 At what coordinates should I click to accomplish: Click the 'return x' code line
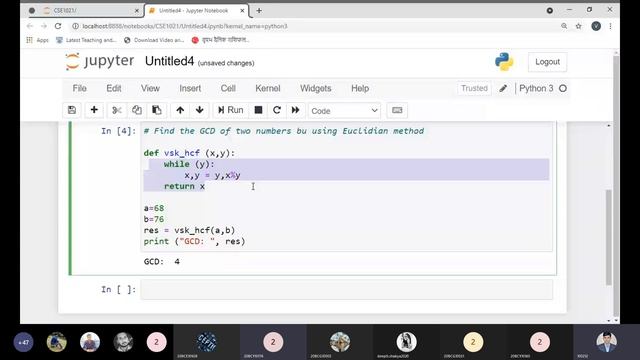184,186
